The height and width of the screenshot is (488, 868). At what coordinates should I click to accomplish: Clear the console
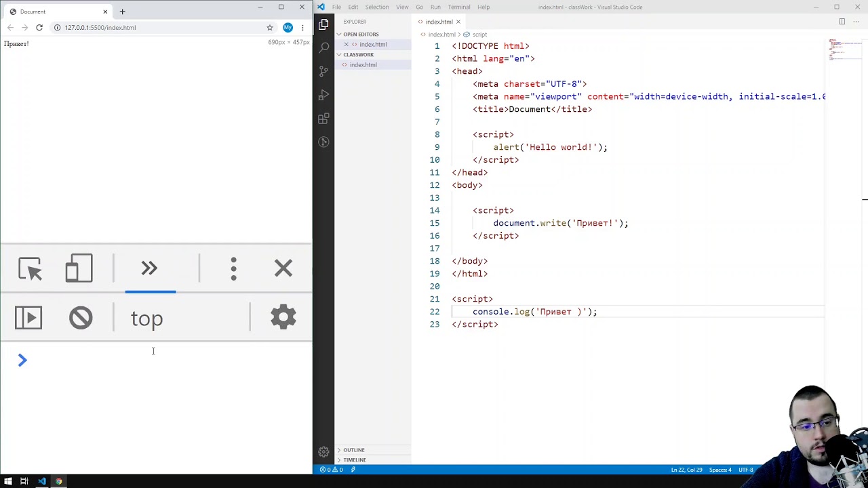point(81,318)
